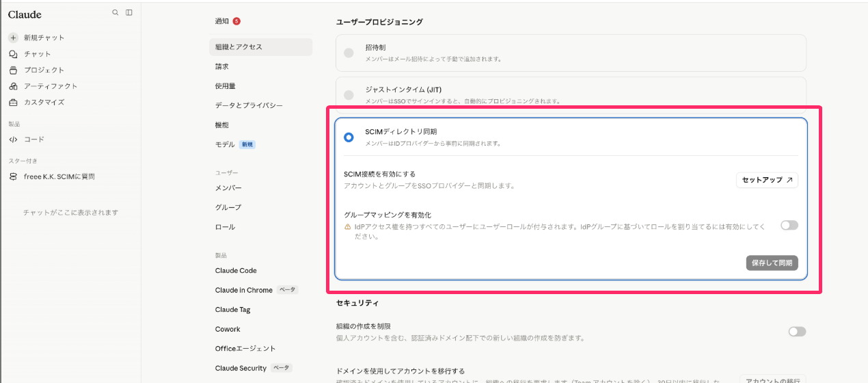The image size is (868, 383).
Task: Click the 保存して同期 button
Action: [772, 263]
